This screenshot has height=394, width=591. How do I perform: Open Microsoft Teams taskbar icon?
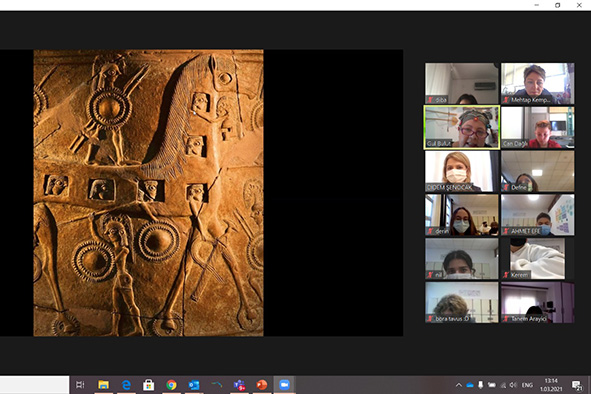(239, 385)
